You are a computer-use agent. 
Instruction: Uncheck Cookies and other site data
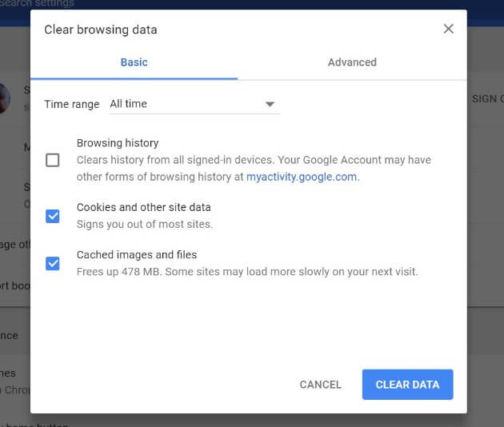[x=53, y=216]
